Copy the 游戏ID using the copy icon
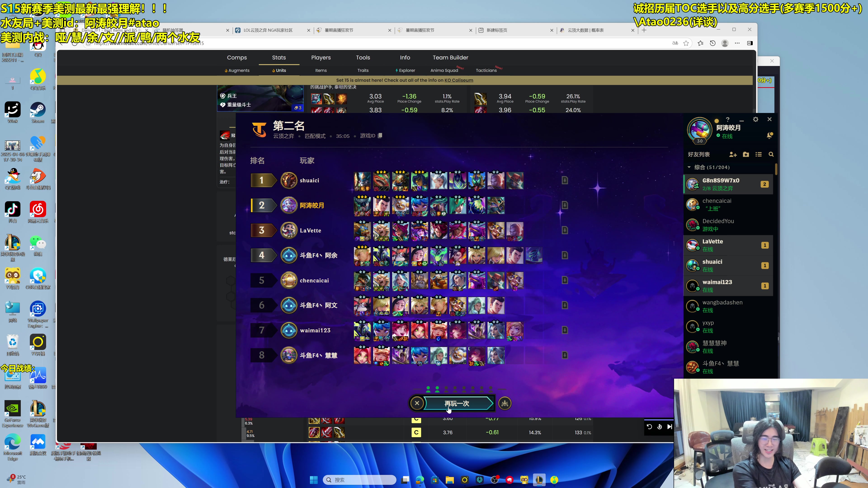Viewport: 868px width, 488px height. click(x=380, y=135)
